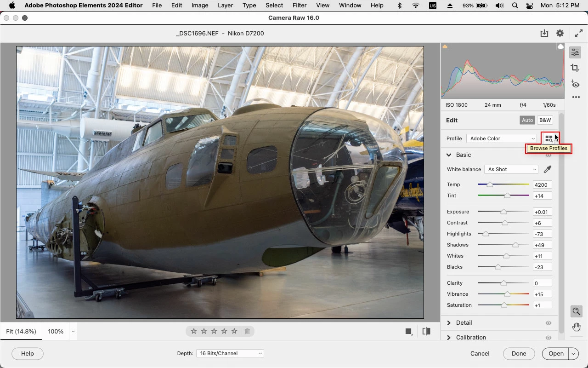Select the Crop tool icon

(x=575, y=68)
